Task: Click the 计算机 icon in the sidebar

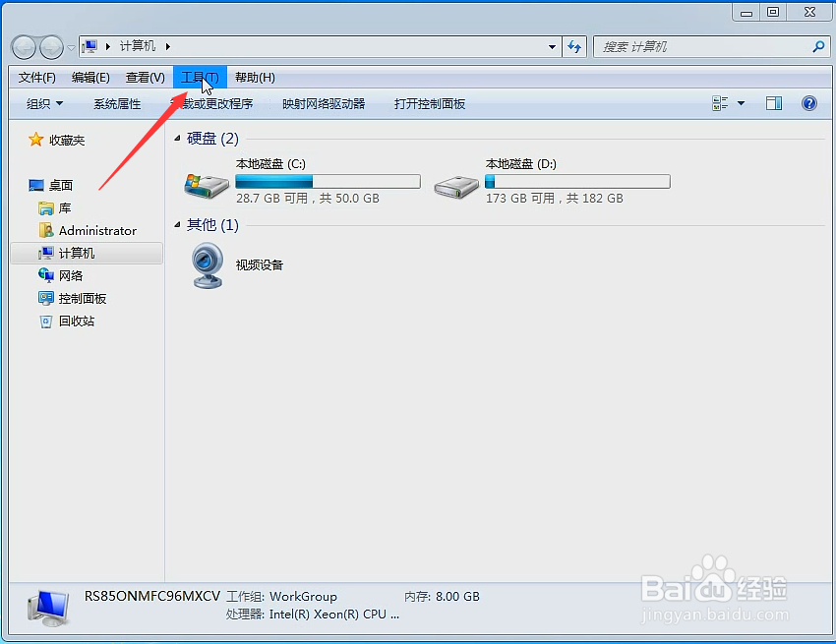Action: (x=46, y=254)
